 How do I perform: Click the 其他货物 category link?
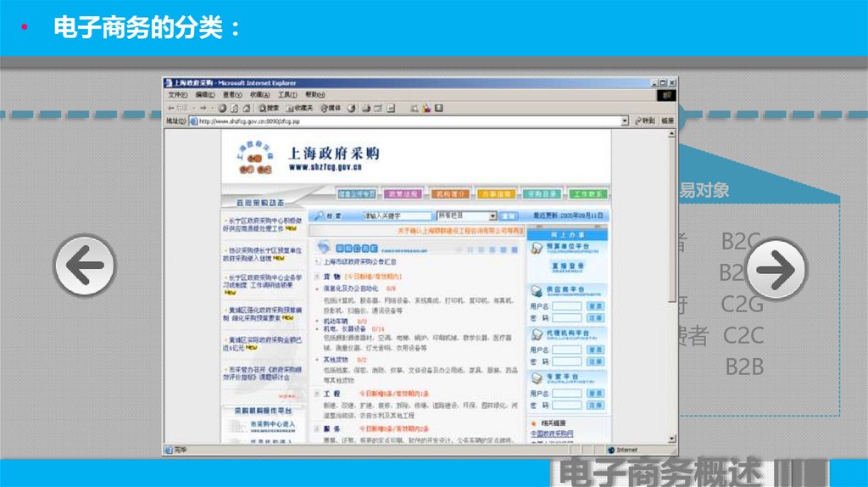pos(336,360)
